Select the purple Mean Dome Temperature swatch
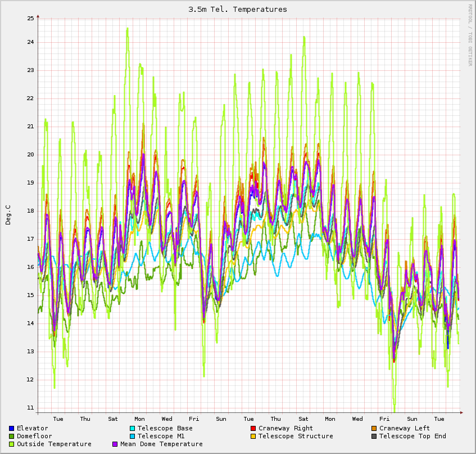The image size is (476, 454). click(116, 444)
